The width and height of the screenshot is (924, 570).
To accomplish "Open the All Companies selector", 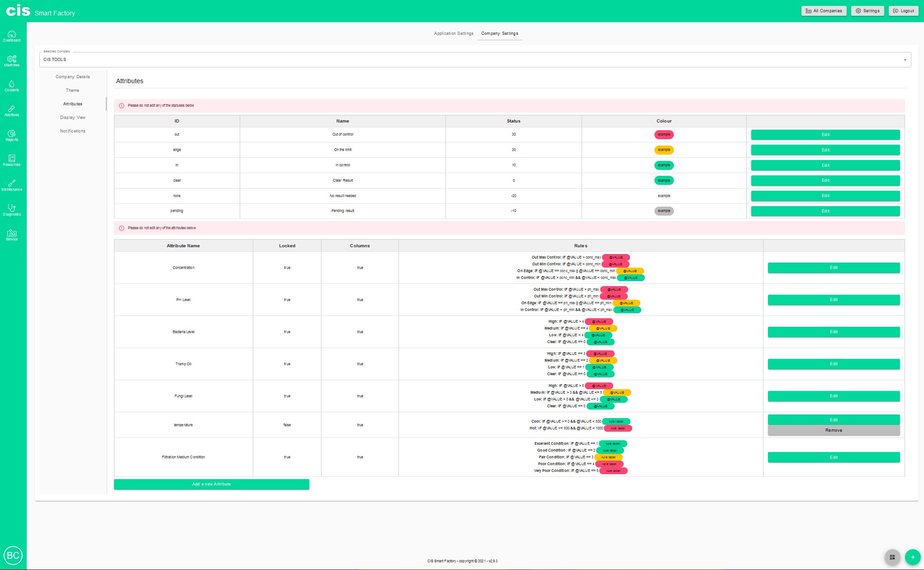I will tap(824, 11).
